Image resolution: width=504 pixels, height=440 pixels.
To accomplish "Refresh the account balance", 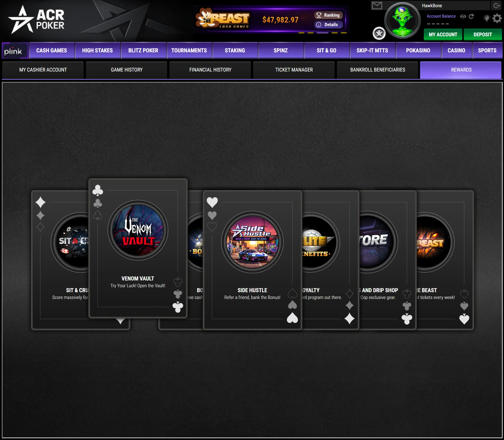I will [x=471, y=16].
